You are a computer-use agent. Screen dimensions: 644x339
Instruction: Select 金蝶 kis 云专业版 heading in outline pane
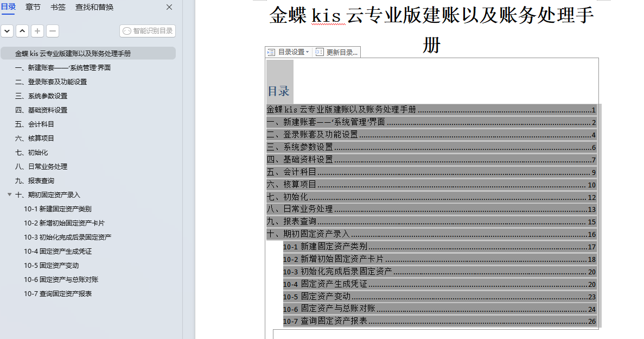coord(73,53)
